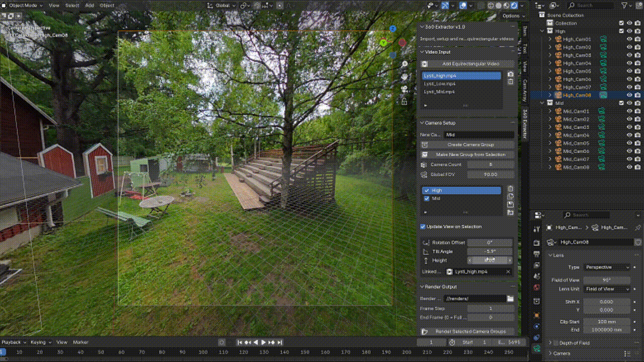The height and width of the screenshot is (362, 644).
Task: Open the lens Type Perspective dropdown
Action: (x=606, y=267)
